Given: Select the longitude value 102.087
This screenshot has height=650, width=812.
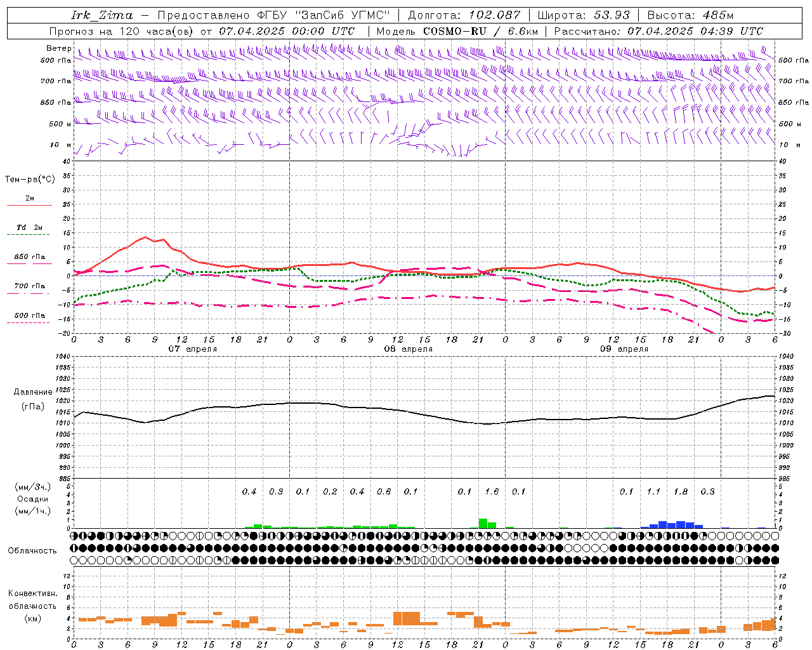Looking at the screenshot, I should (495, 15).
